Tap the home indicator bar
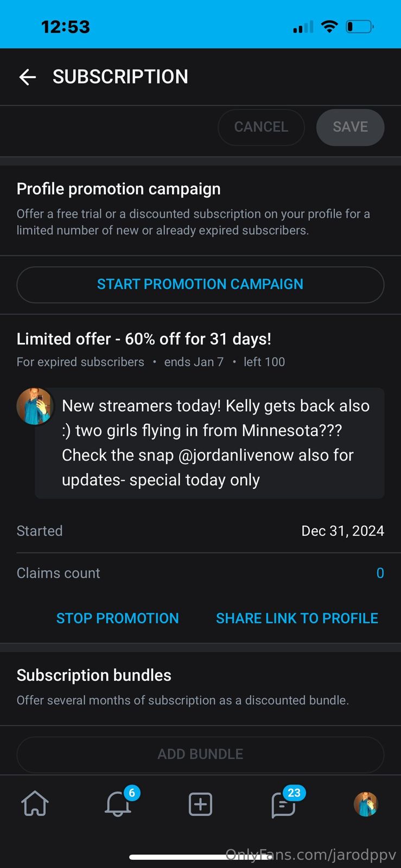Screen dimensions: 401x868 [x=200, y=857]
